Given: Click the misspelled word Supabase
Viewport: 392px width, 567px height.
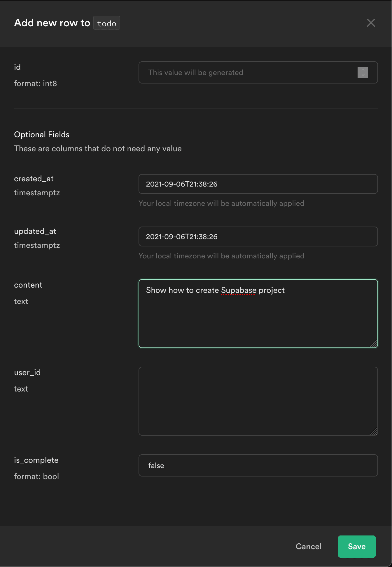Looking at the screenshot, I should 239,291.
